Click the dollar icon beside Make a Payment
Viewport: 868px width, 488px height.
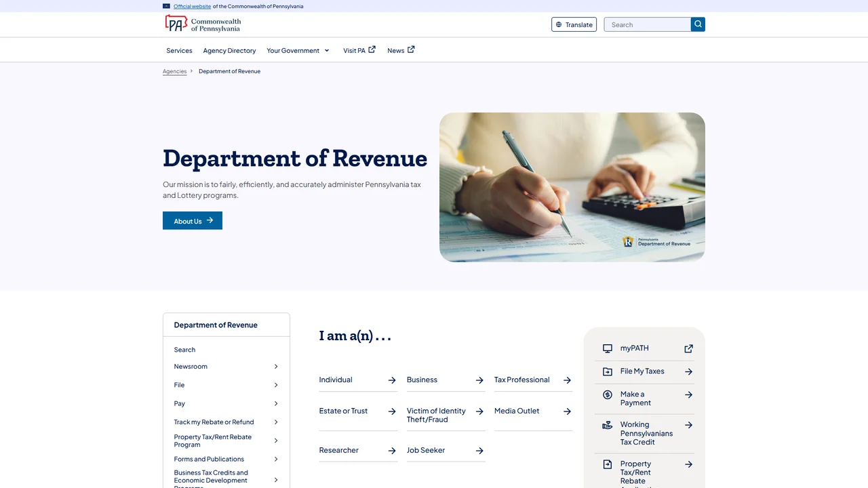pyautogui.click(x=608, y=394)
